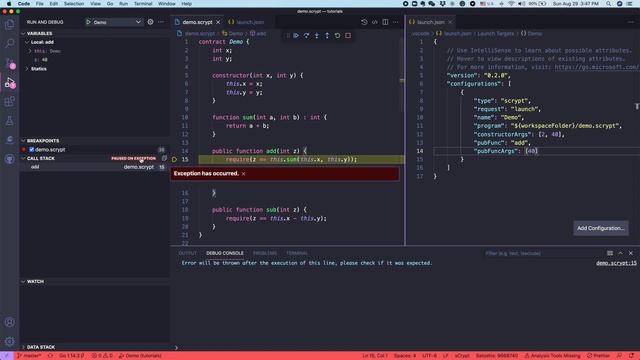
Task: Close the bottom panel
Action: [x=631, y=253]
